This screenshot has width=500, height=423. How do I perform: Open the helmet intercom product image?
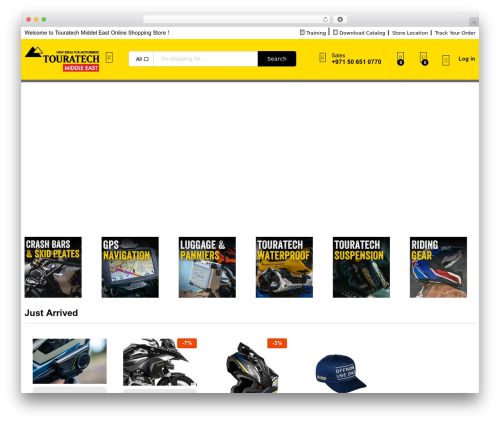70,361
